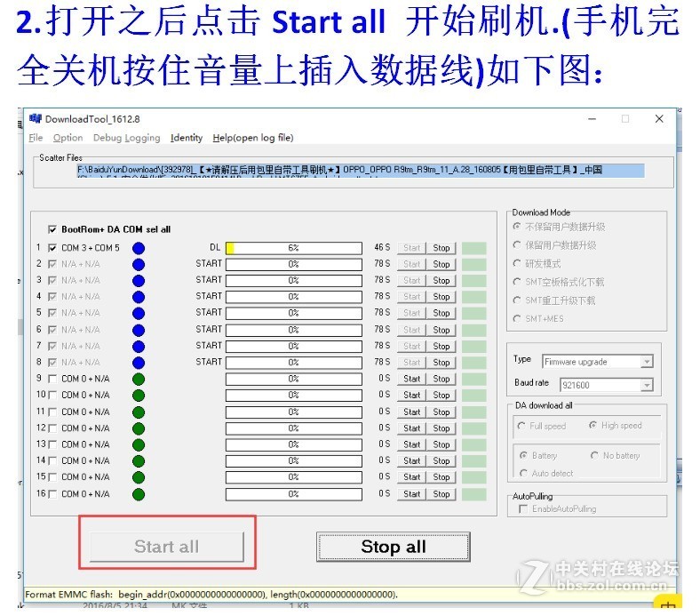Click the START label in row 2
The width and height of the screenshot is (700, 616).
click(x=209, y=263)
